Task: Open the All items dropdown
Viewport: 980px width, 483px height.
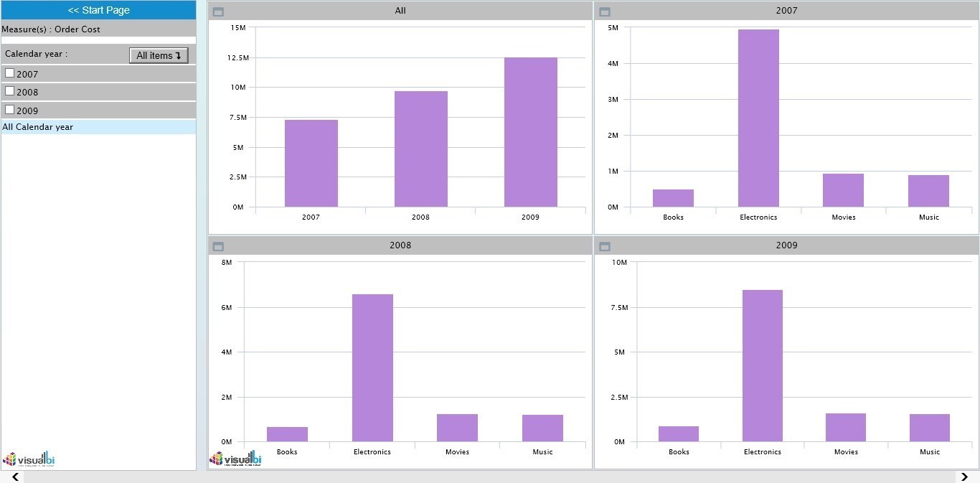Action: tap(159, 55)
